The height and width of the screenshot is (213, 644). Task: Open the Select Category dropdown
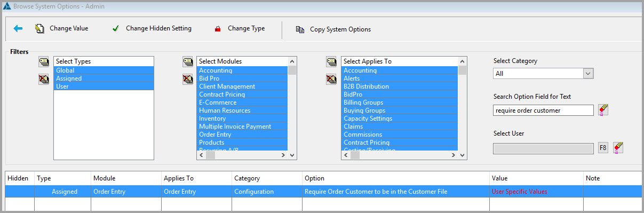(x=589, y=73)
